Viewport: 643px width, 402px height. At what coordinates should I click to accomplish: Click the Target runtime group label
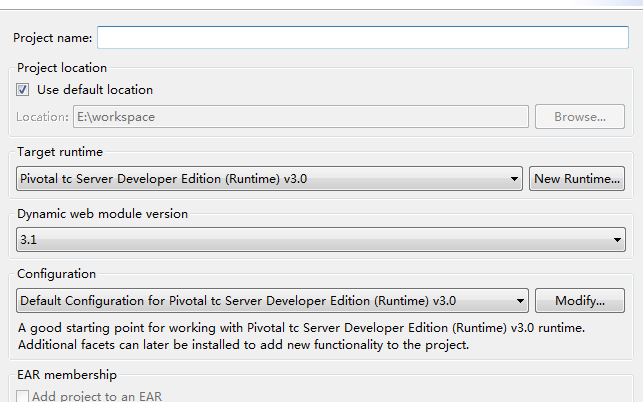[60, 152]
